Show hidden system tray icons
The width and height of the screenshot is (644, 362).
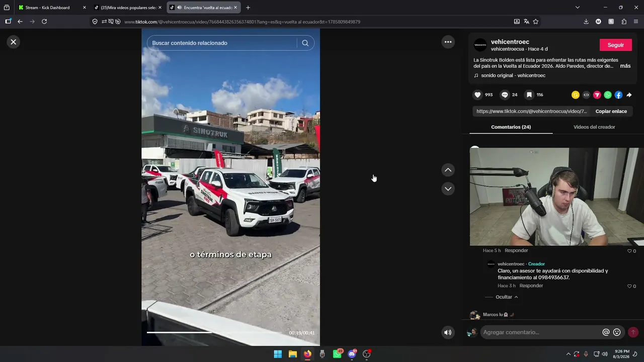point(569,354)
